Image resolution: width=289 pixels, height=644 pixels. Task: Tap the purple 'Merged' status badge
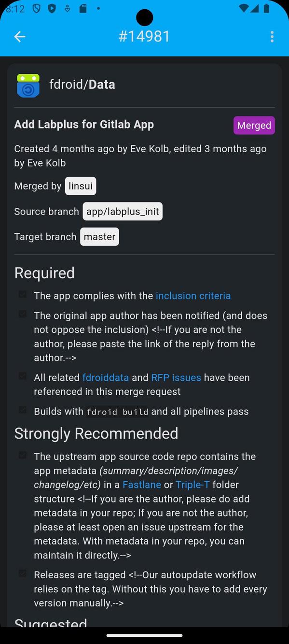pos(254,125)
